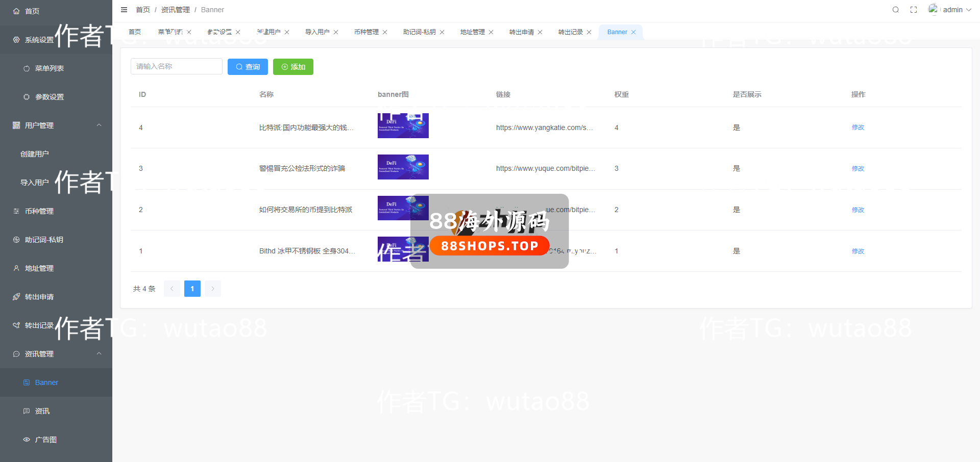Click the green 添加 button

coord(293,67)
